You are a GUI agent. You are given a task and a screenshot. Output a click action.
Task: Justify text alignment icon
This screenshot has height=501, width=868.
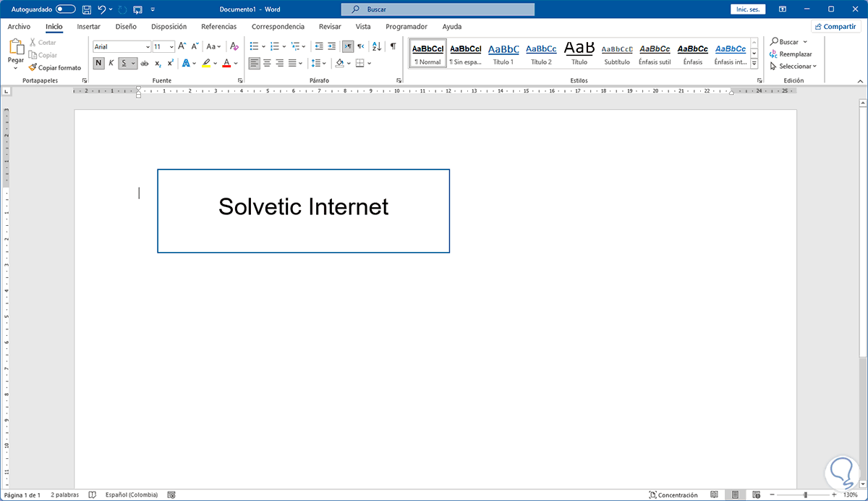[x=292, y=64]
